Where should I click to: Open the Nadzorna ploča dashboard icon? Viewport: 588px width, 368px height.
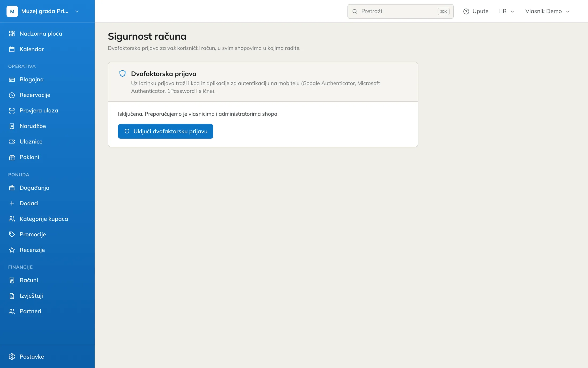(12, 33)
